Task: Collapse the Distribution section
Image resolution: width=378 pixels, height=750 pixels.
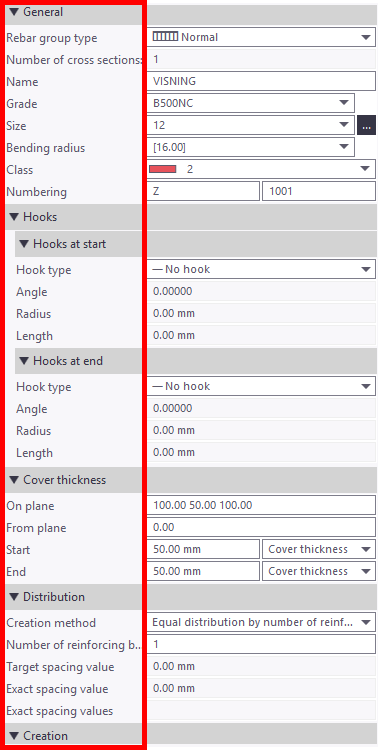Action: (14, 597)
